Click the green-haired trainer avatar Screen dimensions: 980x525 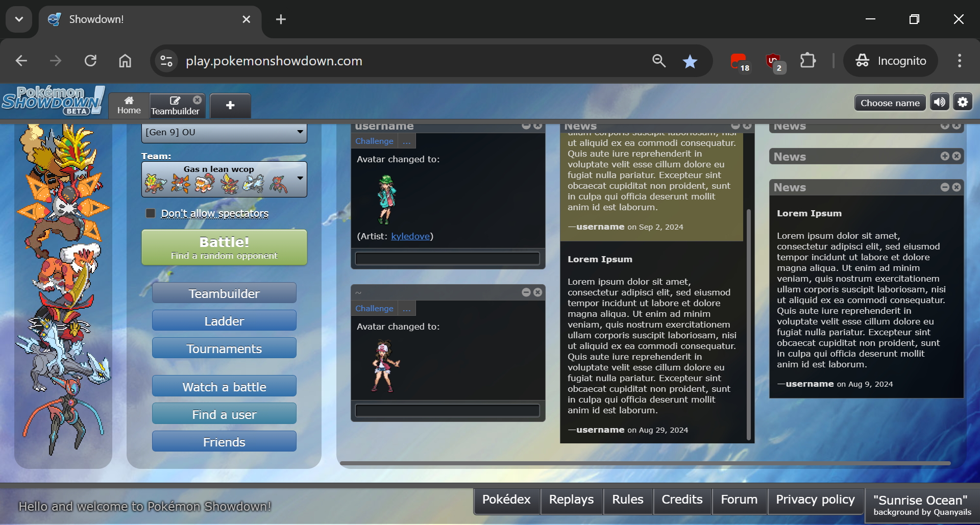(386, 199)
